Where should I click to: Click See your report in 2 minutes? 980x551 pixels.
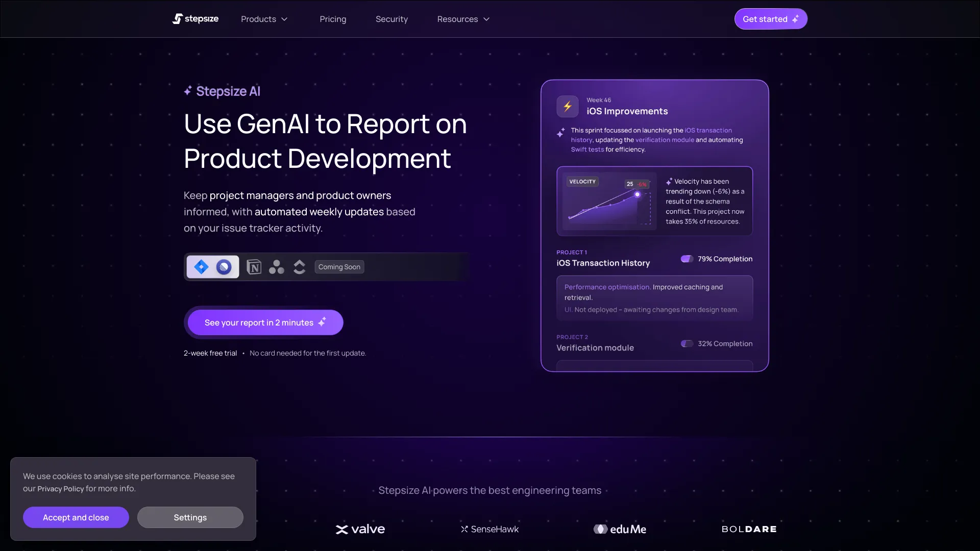pos(265,322)
